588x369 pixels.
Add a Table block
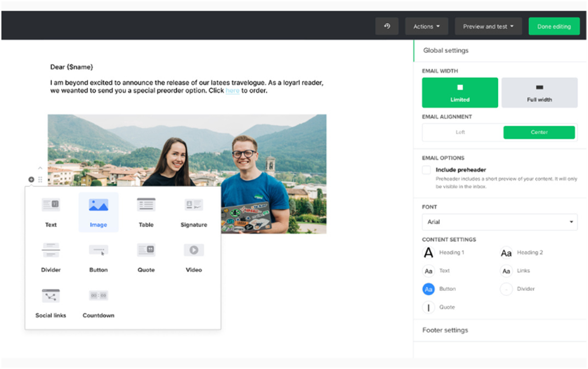[146, 212]
